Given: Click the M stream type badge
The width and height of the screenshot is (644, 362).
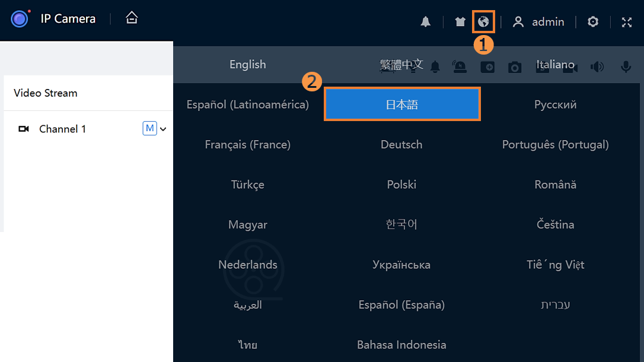Looking at the screenshot, I should 149,128.
